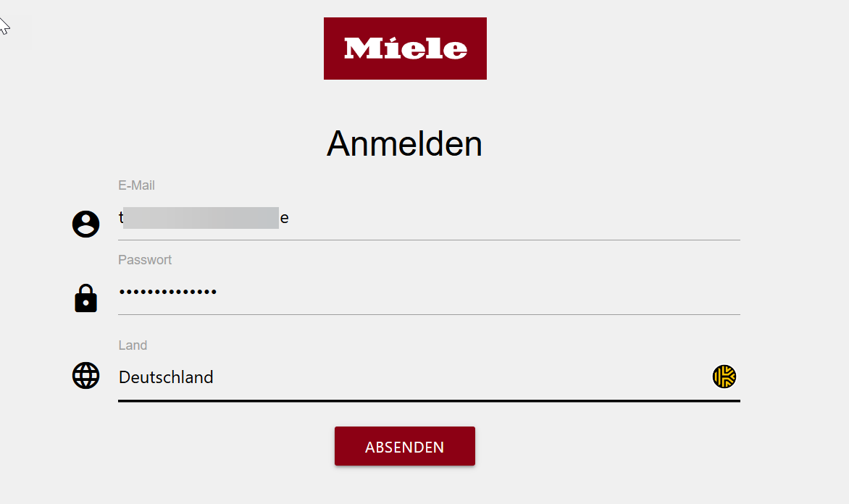
Task: Click the masked password dots
Action: point(167,293)
